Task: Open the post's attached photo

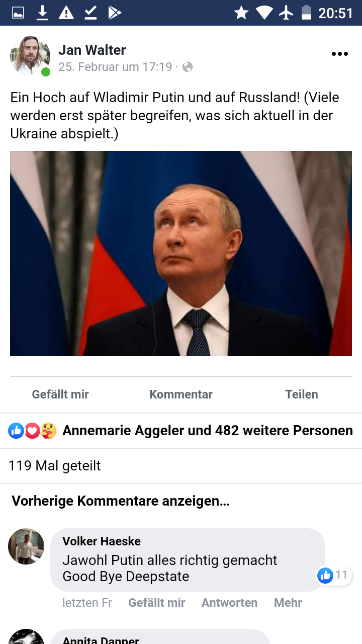Action: tap(181, 254)
